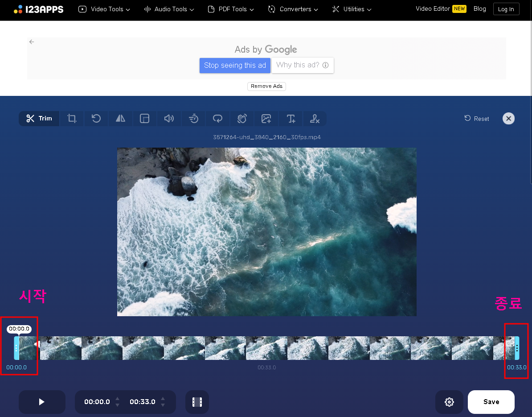Increase start time with up arrow
532x417 pixels.
pyautogui.click(x=117, y=399)
